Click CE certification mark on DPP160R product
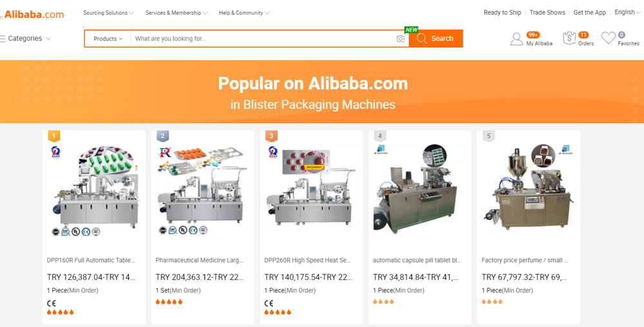Screen dimensions: 644x327 coord(52,304)
